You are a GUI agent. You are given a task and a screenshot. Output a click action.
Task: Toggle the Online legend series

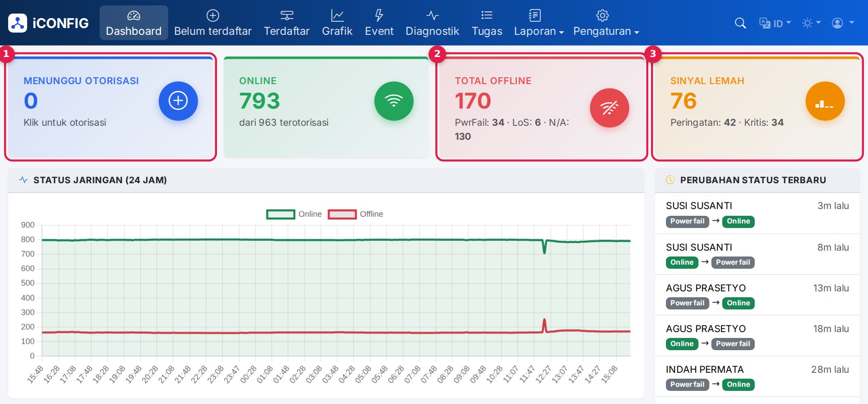click(294, 214)
